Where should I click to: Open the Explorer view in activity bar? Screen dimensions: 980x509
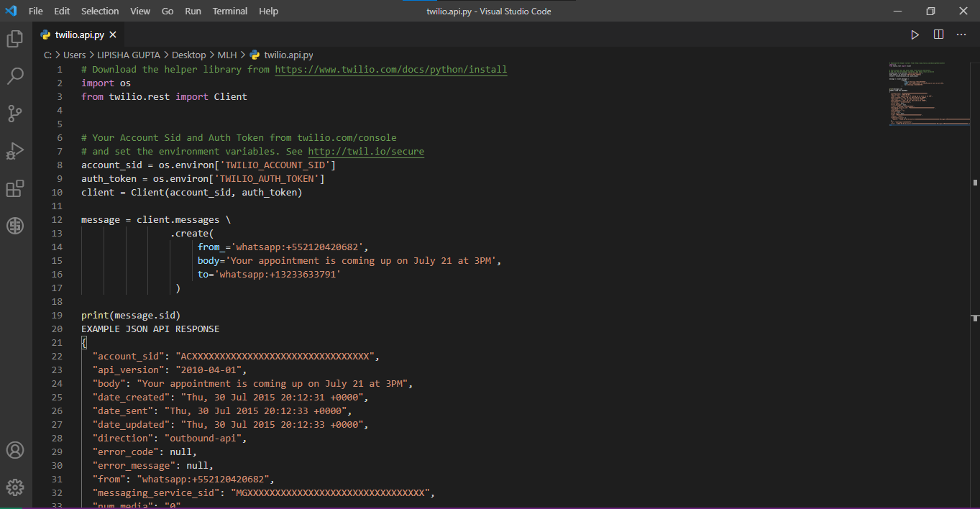pyautogui.click(x=15, y=39)
